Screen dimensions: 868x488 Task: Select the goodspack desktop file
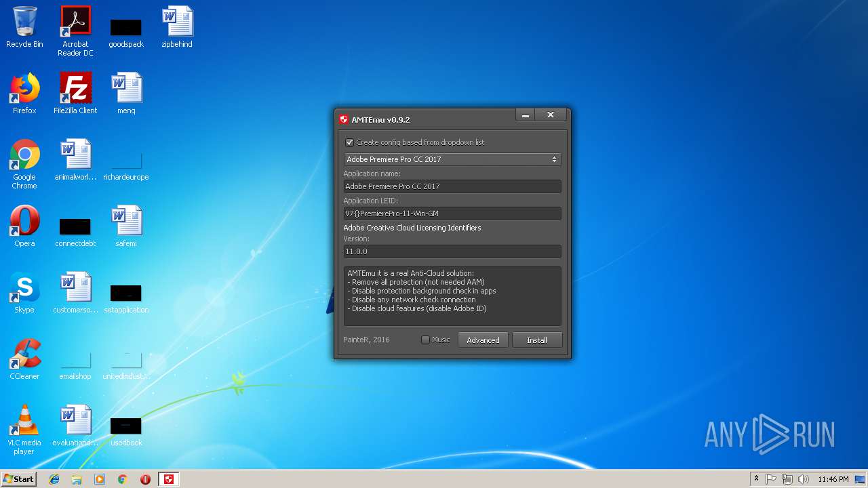tap(126, 32)
